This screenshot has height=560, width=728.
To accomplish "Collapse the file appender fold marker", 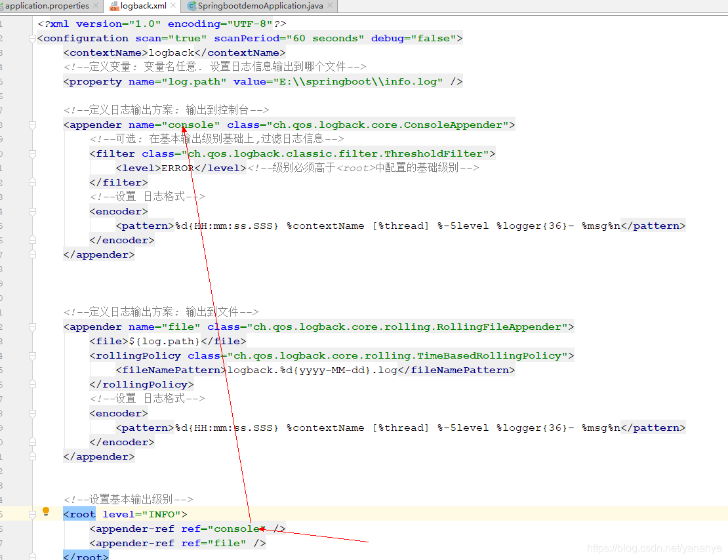I will tap(33, 327).
